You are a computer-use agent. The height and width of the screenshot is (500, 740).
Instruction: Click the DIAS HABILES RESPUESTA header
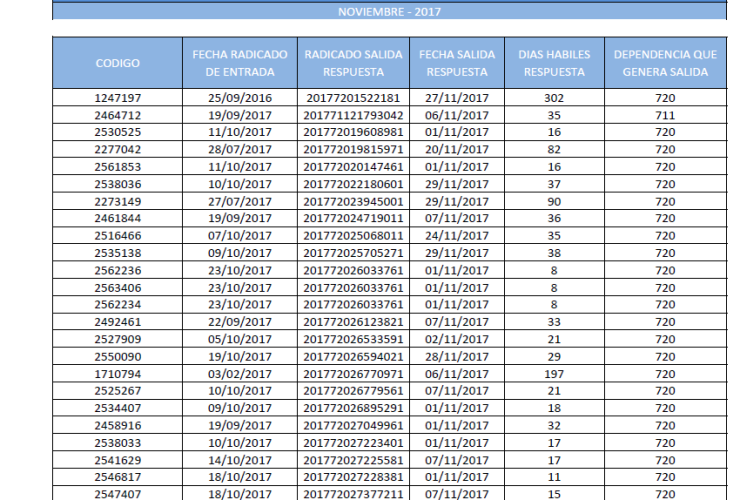click(554, 63)
